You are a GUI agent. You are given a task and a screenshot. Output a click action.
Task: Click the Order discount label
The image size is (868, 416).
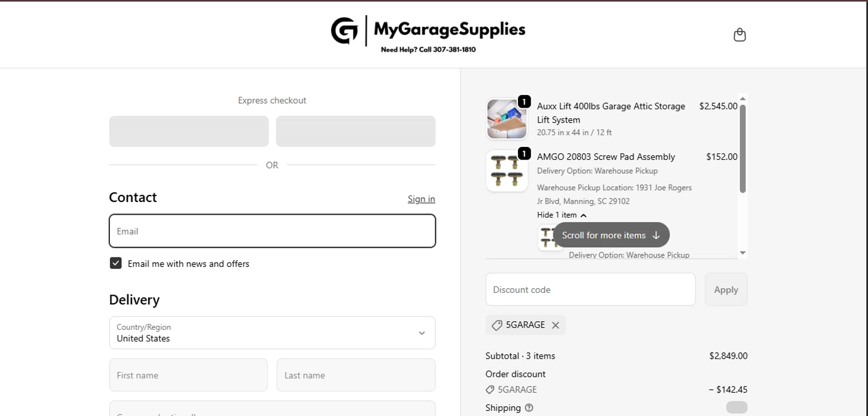[516, 374]
